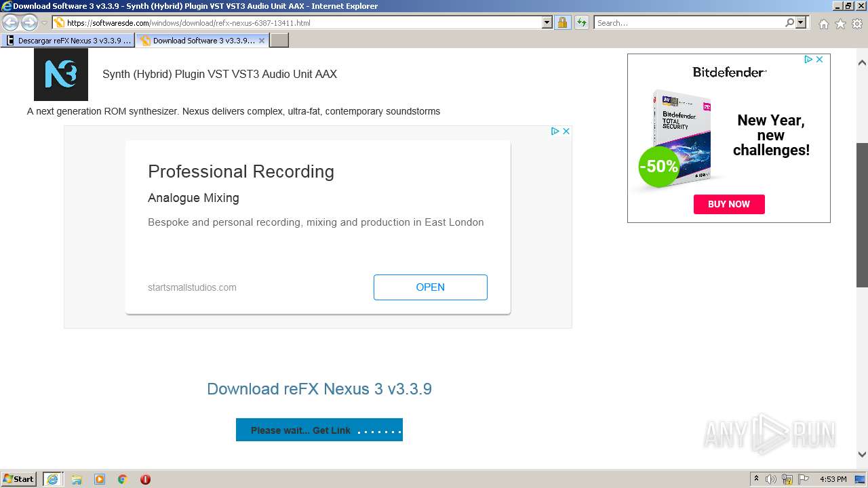The height and width of the screenshot is (488, 868).
Task: Click the New Year, new challenges! ad text
Action: tap(771, 135)
